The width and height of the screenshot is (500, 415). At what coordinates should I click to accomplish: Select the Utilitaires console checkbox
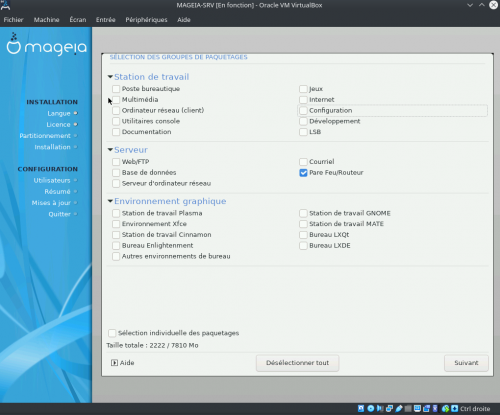pos(116,121)
